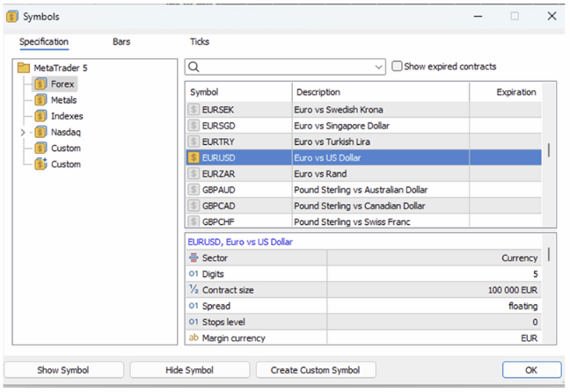
Task: Click the EURUSD gold dollar symbol icon
Action: pos(194,157)
